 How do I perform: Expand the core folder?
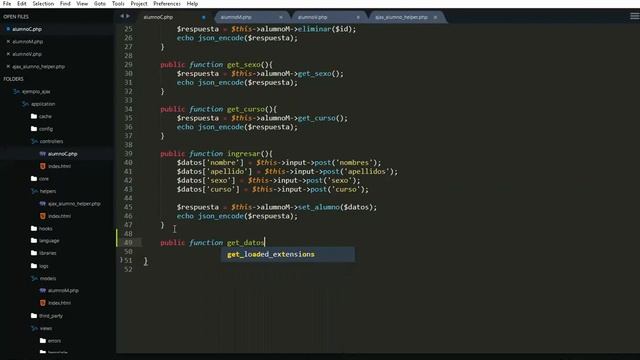click(34, 178)
